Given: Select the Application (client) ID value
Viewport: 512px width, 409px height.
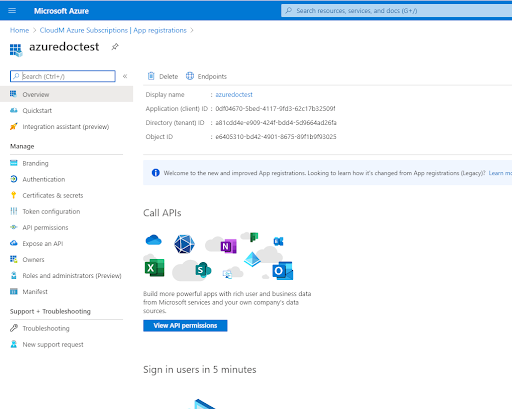Looking at the screenshot, I should (x=275, y=109).
